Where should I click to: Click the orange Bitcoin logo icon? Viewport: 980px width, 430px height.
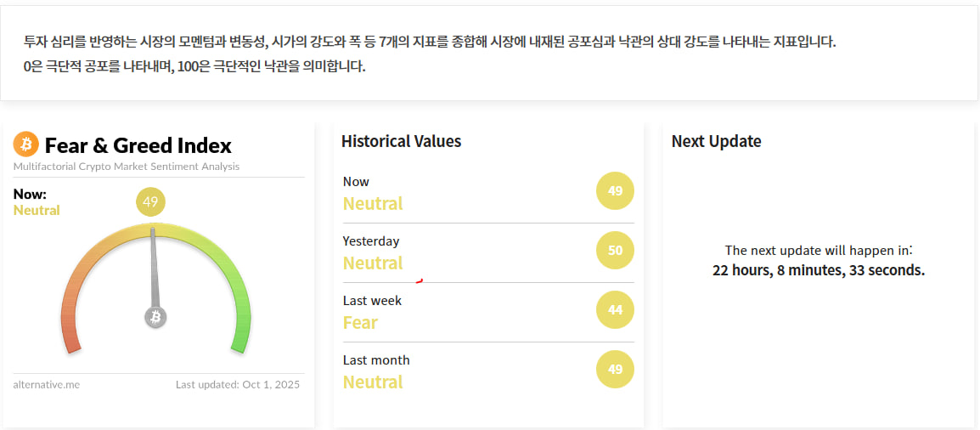tap(26, 144)
